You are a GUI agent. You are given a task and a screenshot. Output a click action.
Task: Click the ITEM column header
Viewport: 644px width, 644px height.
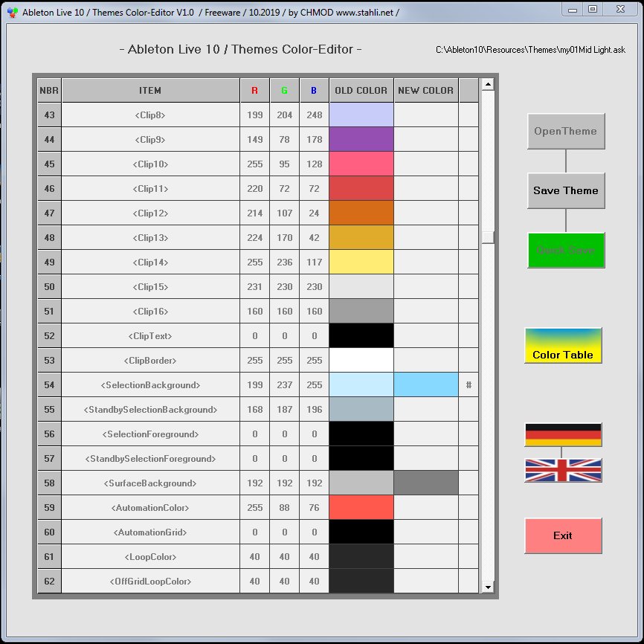pos(150,91)
